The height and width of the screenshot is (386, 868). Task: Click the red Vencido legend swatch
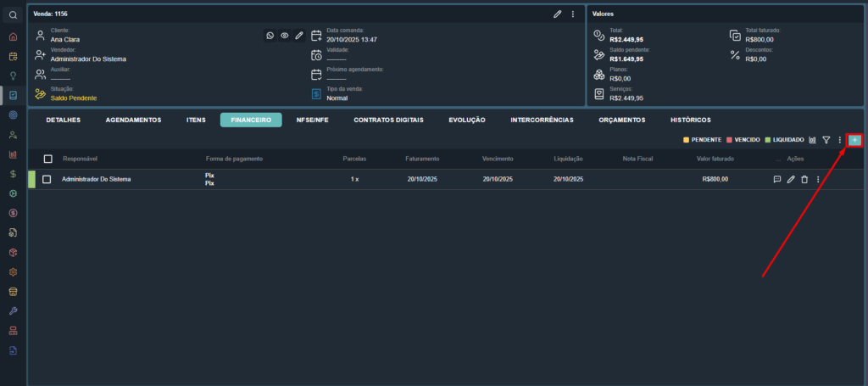[x=729, y=140]
